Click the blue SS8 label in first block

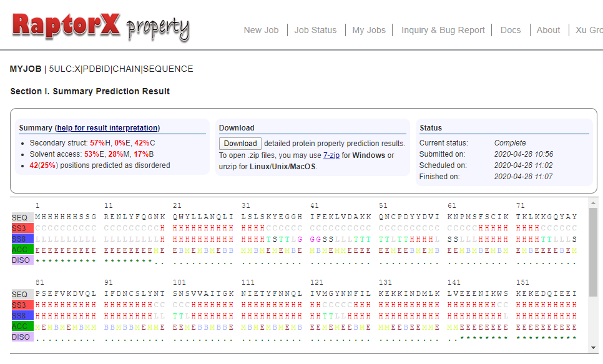coord(21,239)
